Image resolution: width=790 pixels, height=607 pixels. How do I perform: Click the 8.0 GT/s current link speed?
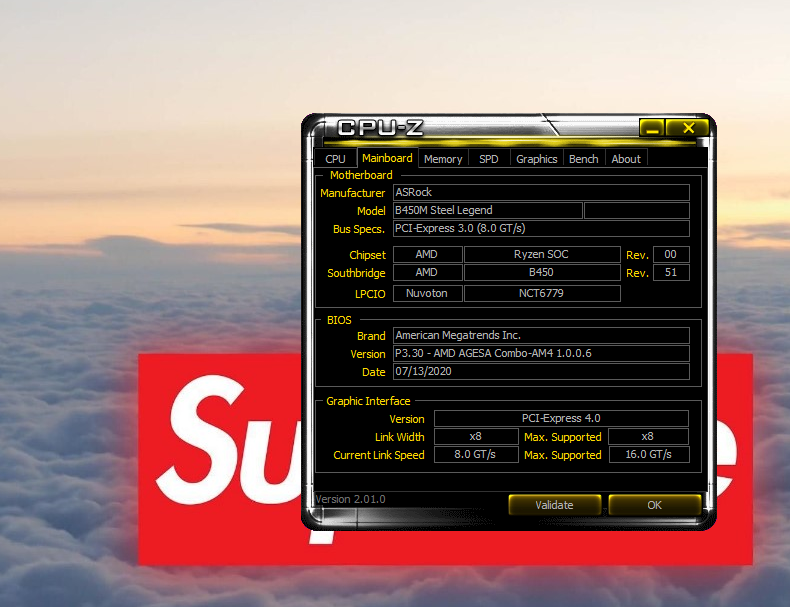[476, 454]
